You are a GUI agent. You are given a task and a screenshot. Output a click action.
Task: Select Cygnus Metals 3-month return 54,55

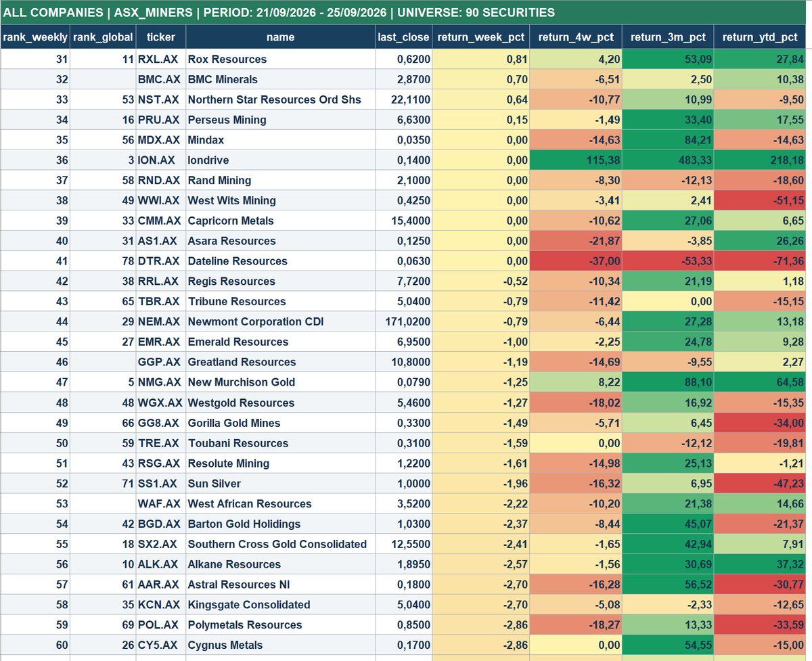click(x=667, y=645)
